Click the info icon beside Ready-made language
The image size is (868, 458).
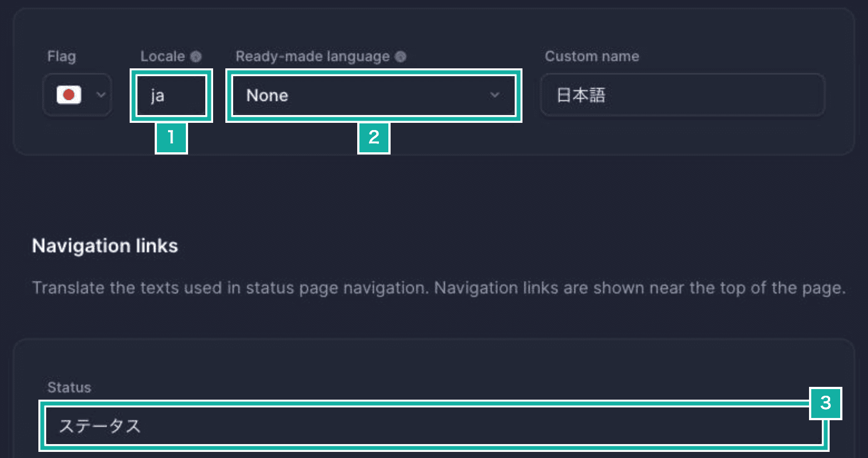coord(401,57)
